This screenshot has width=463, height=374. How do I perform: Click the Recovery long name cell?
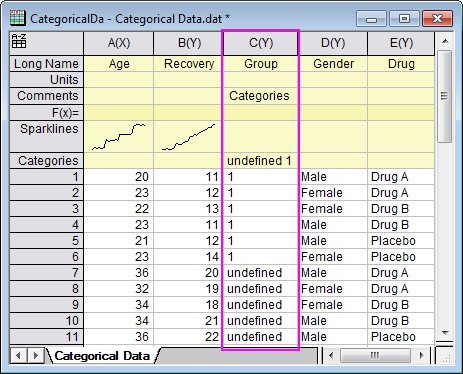[188, 64]
